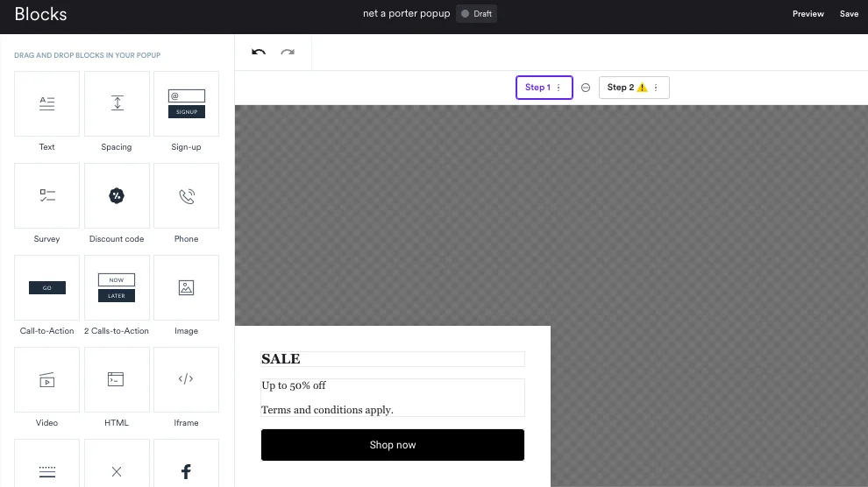Click the '2 Calls-to-Action' label
868x487 pixels.
click(117, 330)
